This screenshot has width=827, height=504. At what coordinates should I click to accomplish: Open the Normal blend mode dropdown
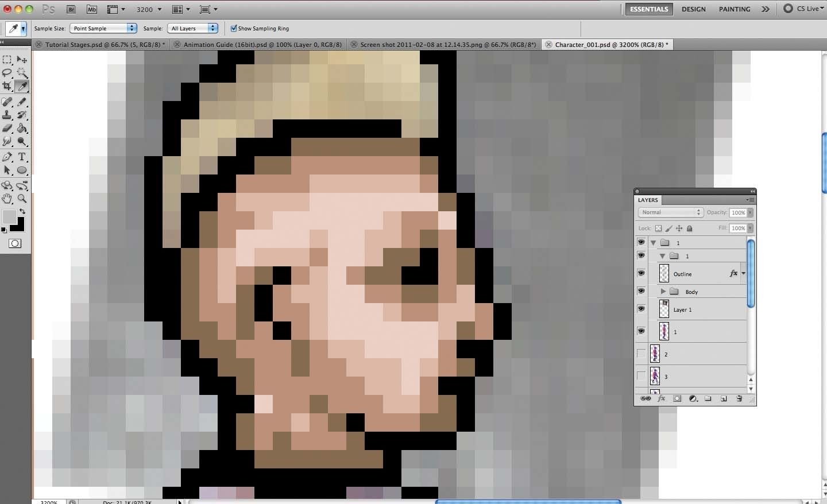(671, 212)
